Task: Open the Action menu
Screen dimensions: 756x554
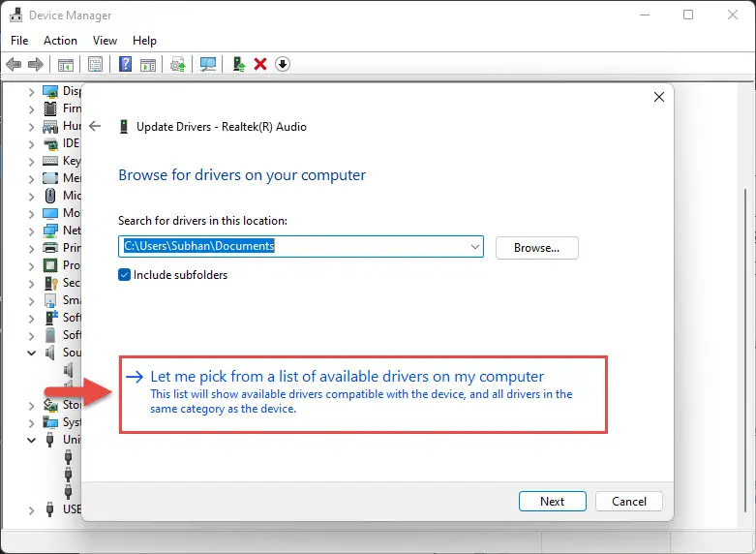Action: [x=60, y=41]
